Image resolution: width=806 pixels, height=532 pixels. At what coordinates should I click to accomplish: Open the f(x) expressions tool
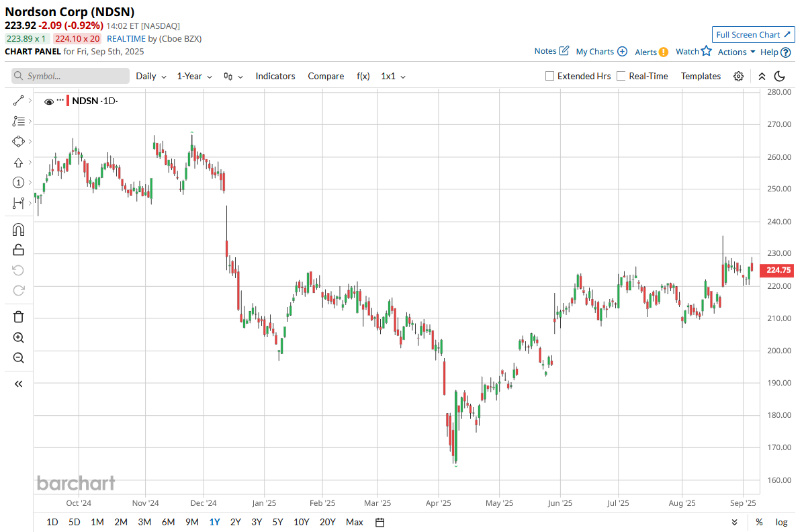point(363,77)
